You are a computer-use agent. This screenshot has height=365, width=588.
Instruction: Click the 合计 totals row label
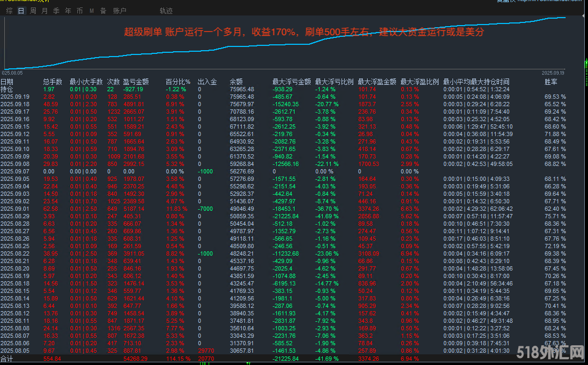(x=7, y=359)
